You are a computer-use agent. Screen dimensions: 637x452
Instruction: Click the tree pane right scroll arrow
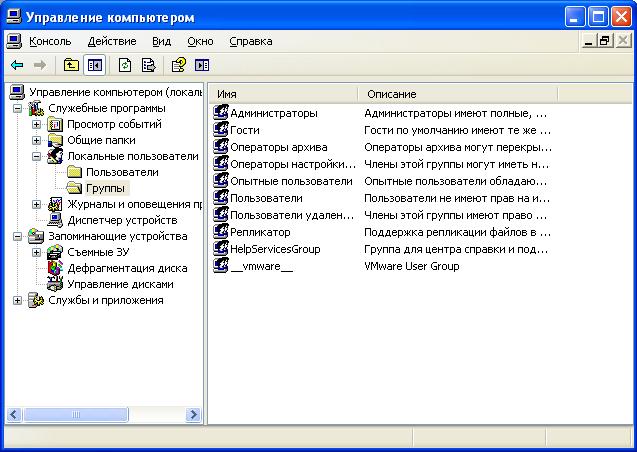(x=193, y=415)
